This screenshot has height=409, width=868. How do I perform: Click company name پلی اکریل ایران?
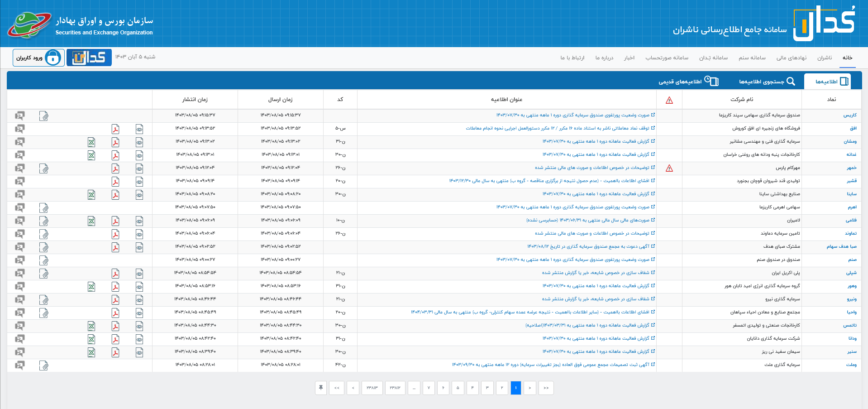(x=786, y=273)
